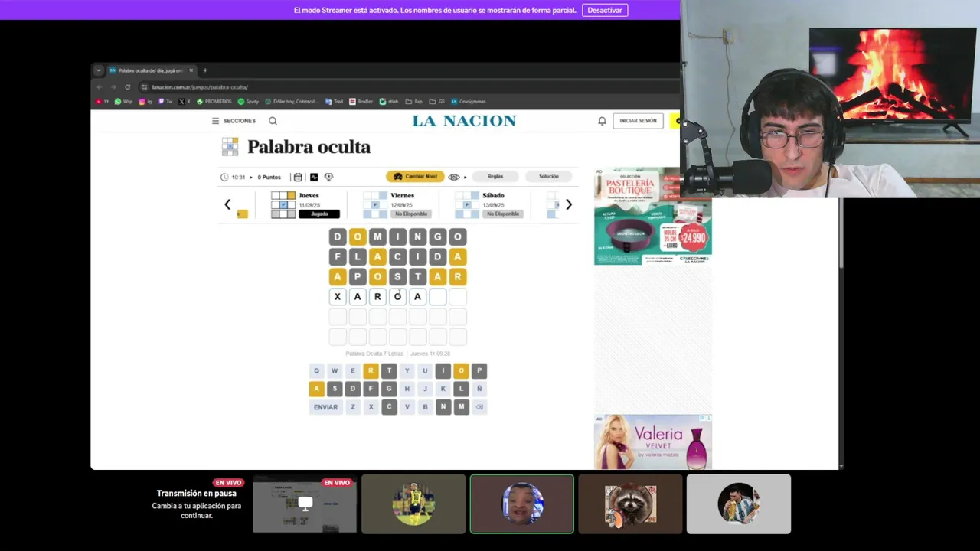This screenshot has height=551, width=980.
Task: Click the empty sixth tile in current row
Action: 437,297
